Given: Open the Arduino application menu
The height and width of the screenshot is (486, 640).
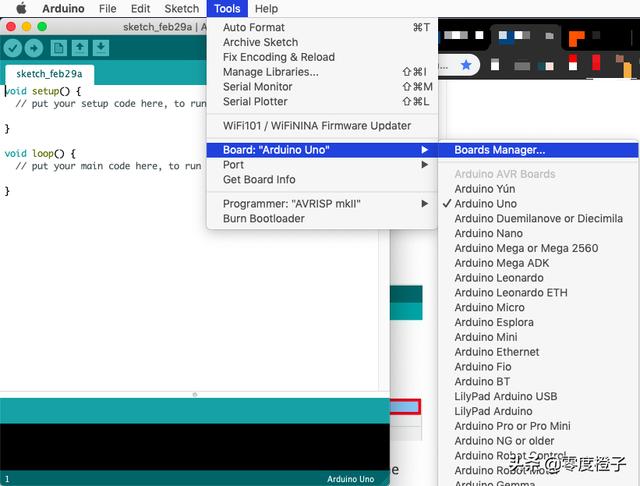Looking at the screenshot, I should (x=63, y=9).
